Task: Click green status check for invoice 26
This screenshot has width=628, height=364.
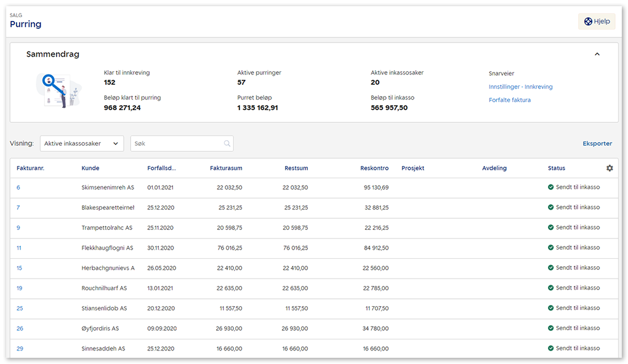Action: (551, 328)
